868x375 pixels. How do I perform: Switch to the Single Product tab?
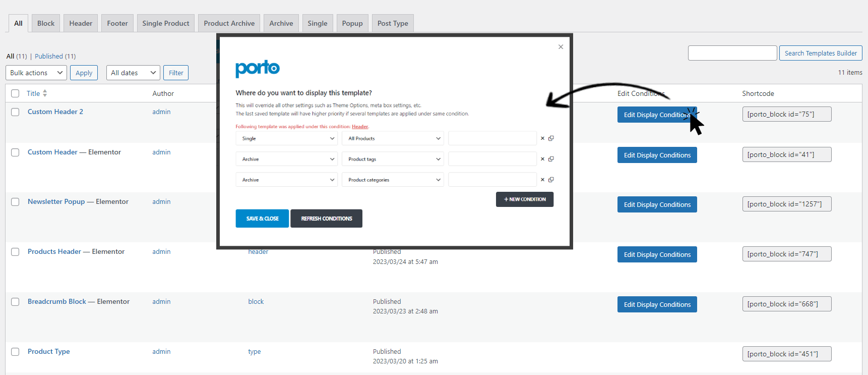(x=165, y=23)
